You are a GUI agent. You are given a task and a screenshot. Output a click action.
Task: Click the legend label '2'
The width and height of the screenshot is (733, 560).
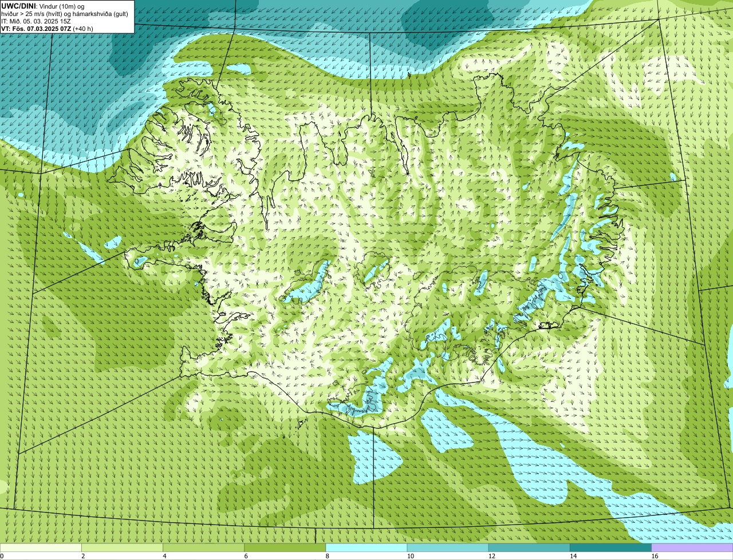coord(83,556)
